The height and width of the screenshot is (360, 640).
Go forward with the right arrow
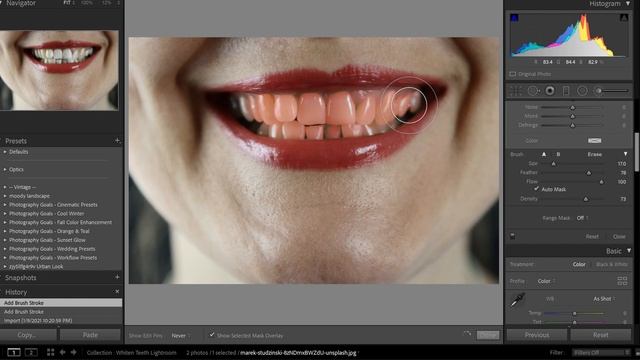(73, 352)
